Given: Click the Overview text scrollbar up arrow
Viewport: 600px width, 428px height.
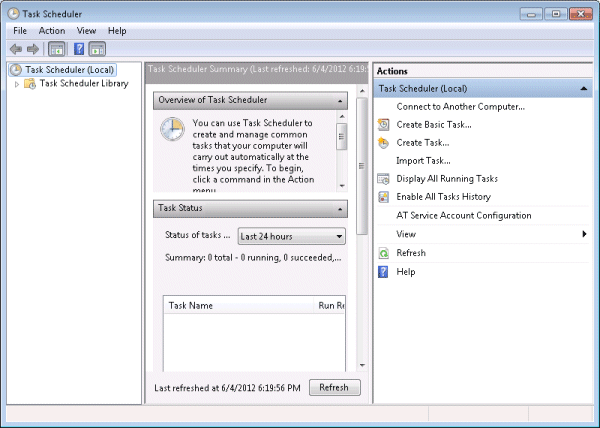Looking at the screenshot, I should [x=342, y=116].
